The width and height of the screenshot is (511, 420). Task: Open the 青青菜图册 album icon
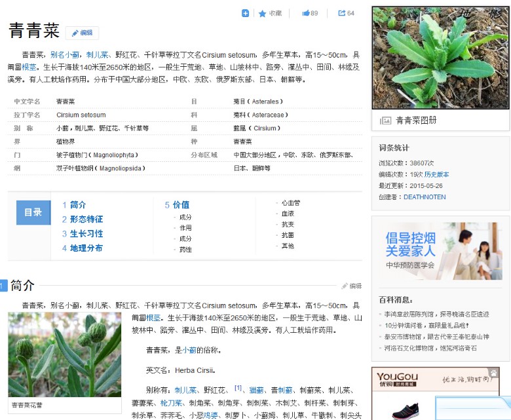pos(385,121)
